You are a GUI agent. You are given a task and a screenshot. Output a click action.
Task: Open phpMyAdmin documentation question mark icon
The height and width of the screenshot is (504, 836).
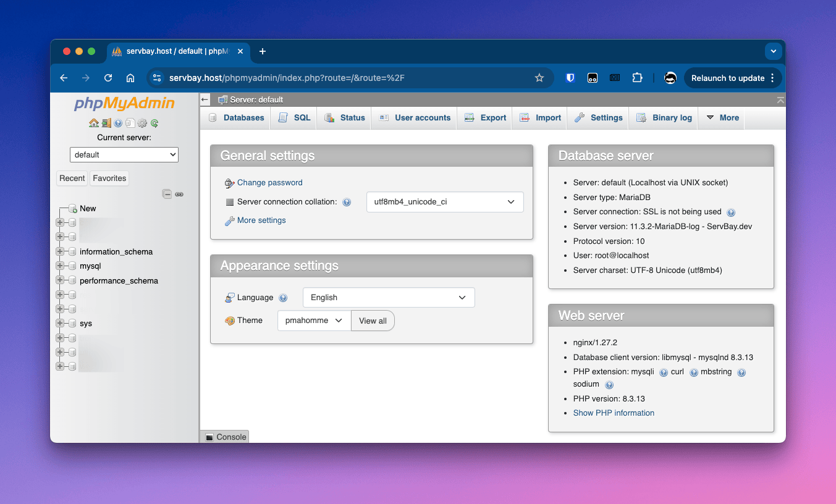coord(117,124)
